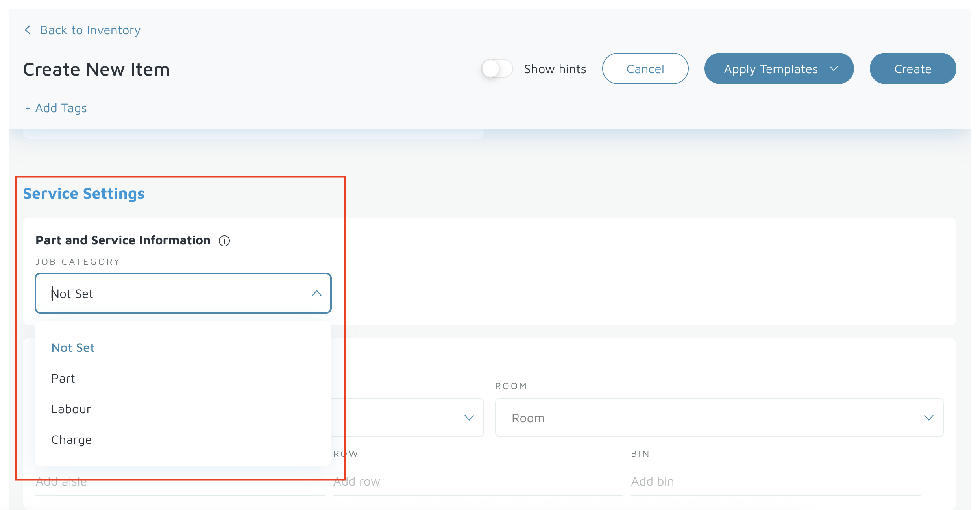Go Back to Inventory link
The height and width of the screenshot is (510, 980).
(90, 30)
